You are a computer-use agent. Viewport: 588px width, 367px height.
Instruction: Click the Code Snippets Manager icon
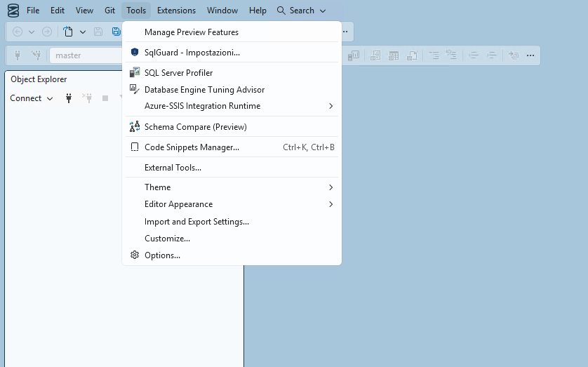pyautogui.click(x=135, y=147)
